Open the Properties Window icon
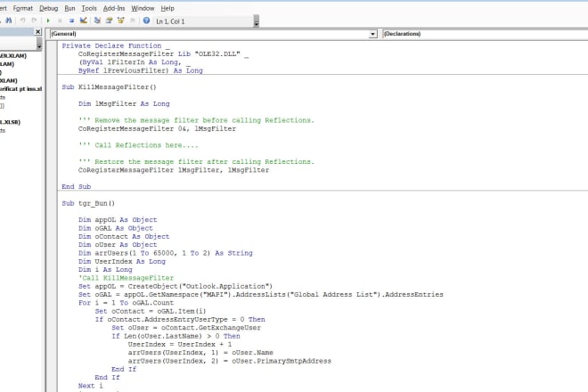 click(109, 20)
